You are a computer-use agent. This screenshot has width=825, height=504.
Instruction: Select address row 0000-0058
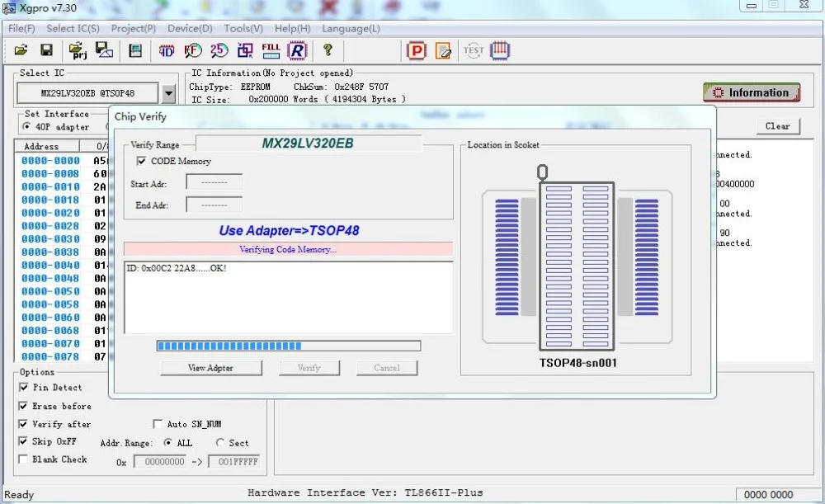(x=50, y=304)
